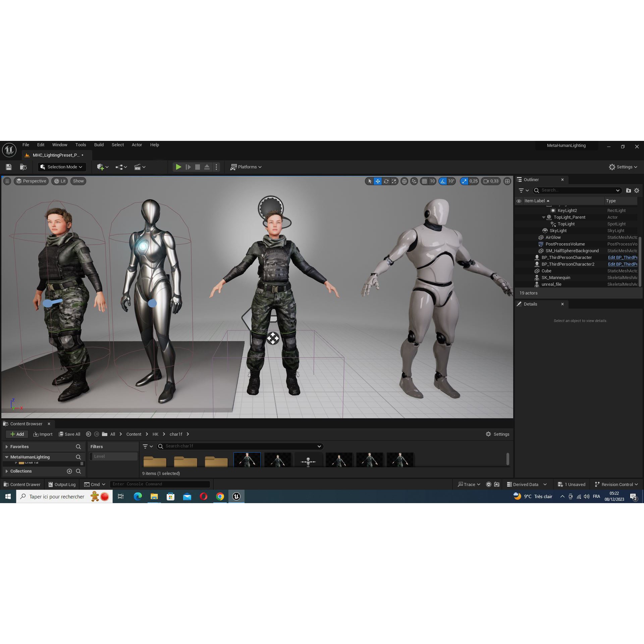Maximize or restore viewport layout icon
644x644 pixels.
tap(507, 181)
